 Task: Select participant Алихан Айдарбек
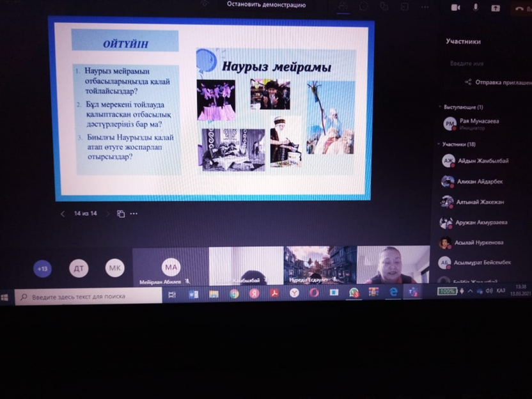tap(480, 182)
